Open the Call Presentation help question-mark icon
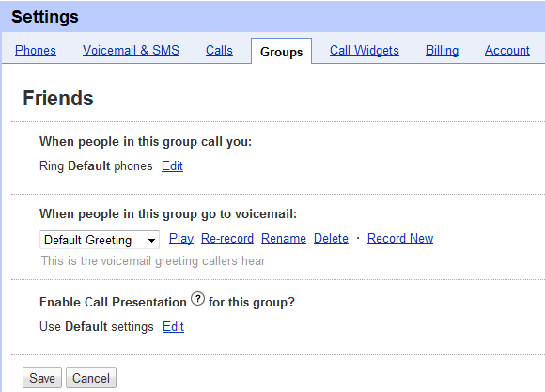The width and height of the screenshot is (545, 392). point(197,299)
